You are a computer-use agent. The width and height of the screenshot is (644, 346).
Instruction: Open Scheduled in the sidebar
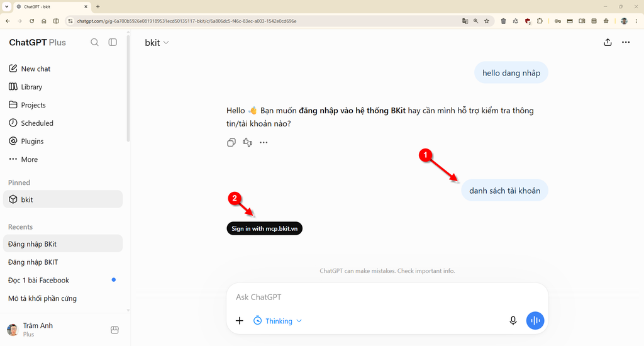coord(31,123)
